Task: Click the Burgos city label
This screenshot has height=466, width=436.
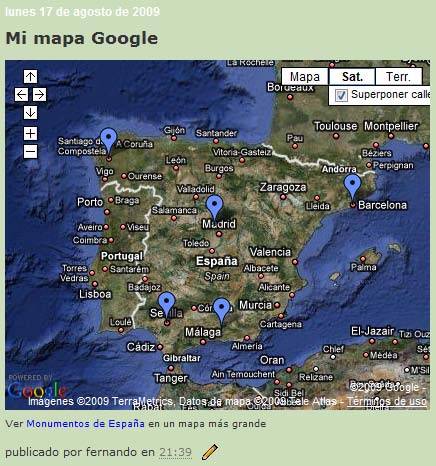Action: [219, 168]
